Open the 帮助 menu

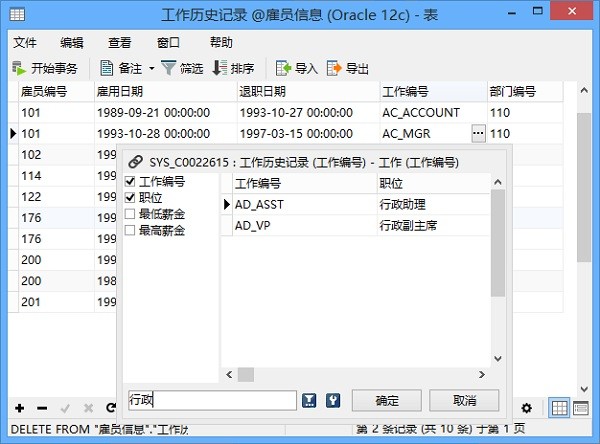(x=221, y=43)
